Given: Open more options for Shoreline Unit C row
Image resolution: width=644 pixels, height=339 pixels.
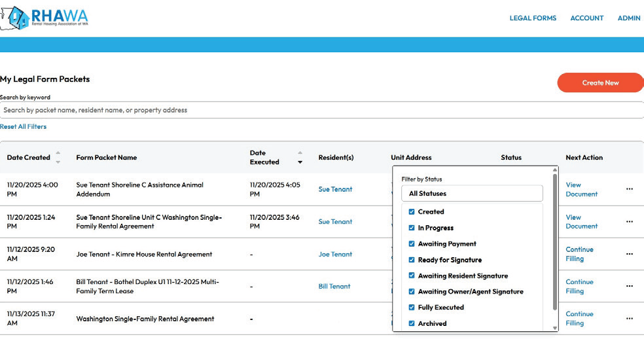Looking at the screenshot, I should coord(629,222).
